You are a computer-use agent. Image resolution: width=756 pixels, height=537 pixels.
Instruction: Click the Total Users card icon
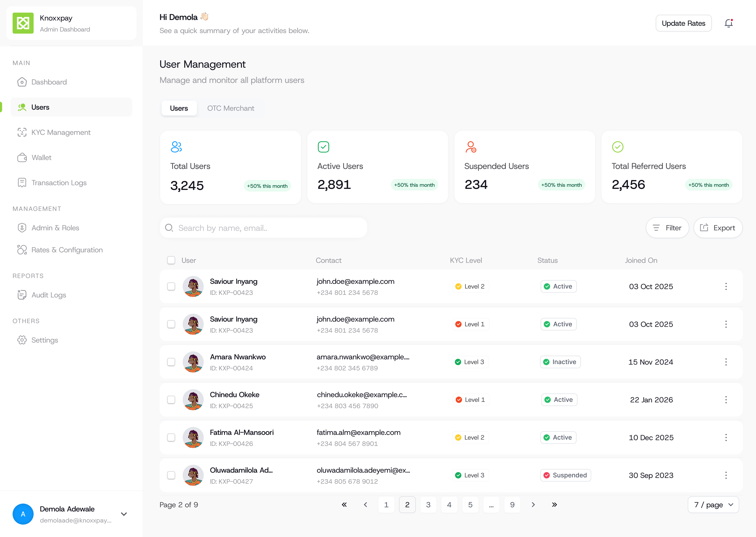pos(176,147)
